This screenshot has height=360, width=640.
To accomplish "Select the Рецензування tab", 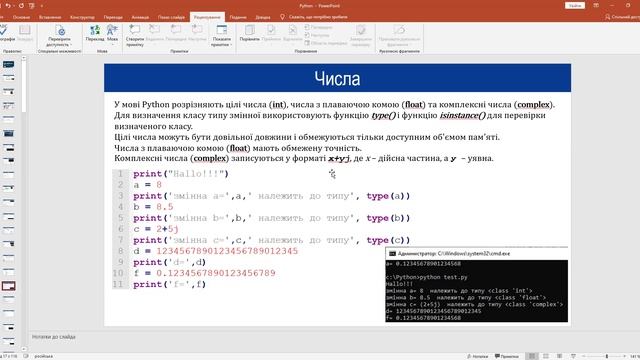I will [207, 17].
